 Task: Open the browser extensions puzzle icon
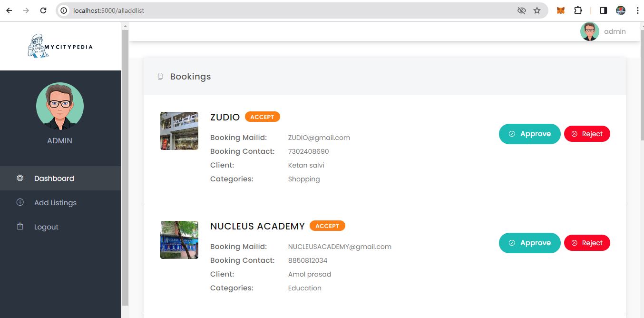pyautogui.click(x=578, y=10)
